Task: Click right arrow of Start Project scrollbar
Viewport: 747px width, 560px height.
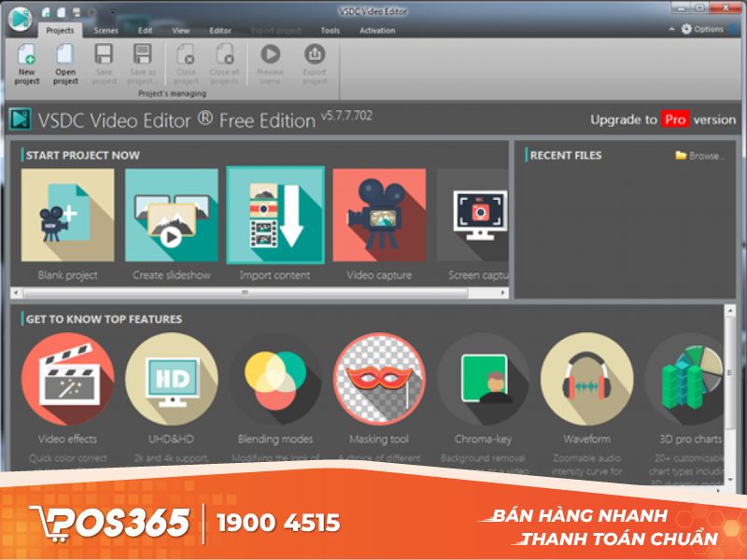Action: pos(503,293)
